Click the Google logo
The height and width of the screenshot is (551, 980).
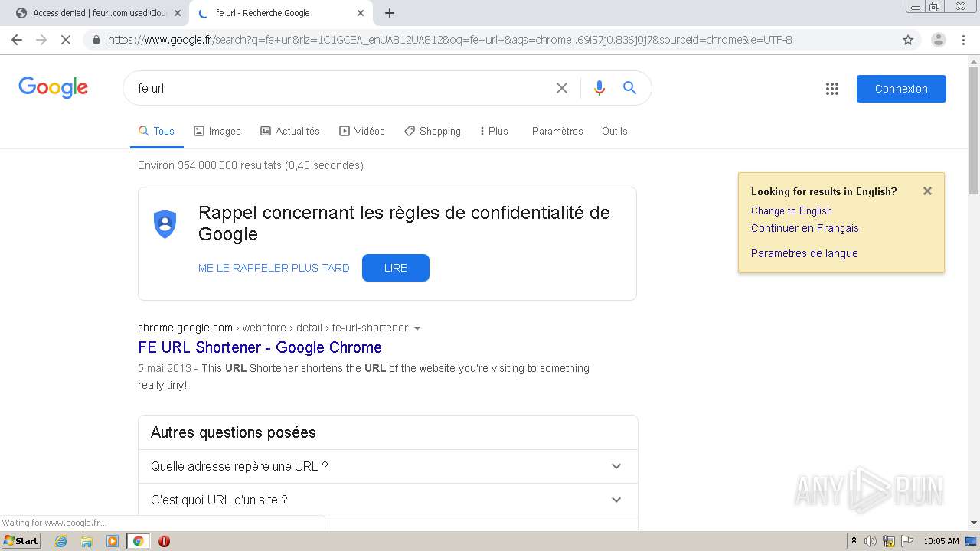tap(54, 88)
